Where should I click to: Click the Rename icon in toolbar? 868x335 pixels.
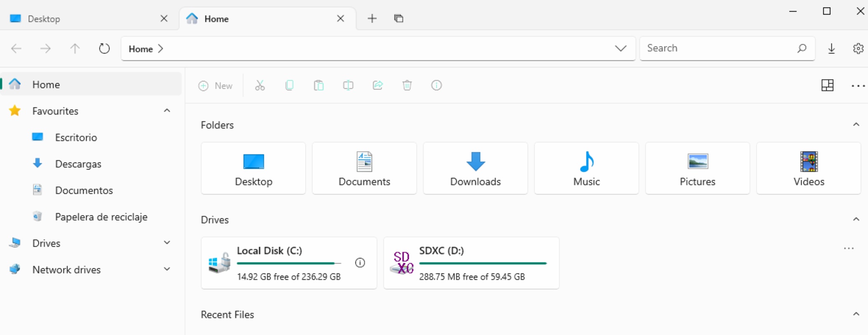click(348, 86)
